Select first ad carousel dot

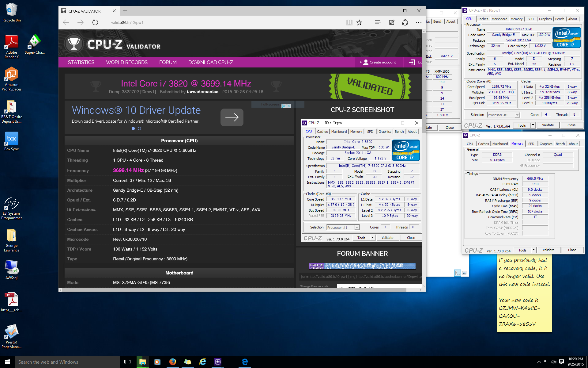point(133,128)
